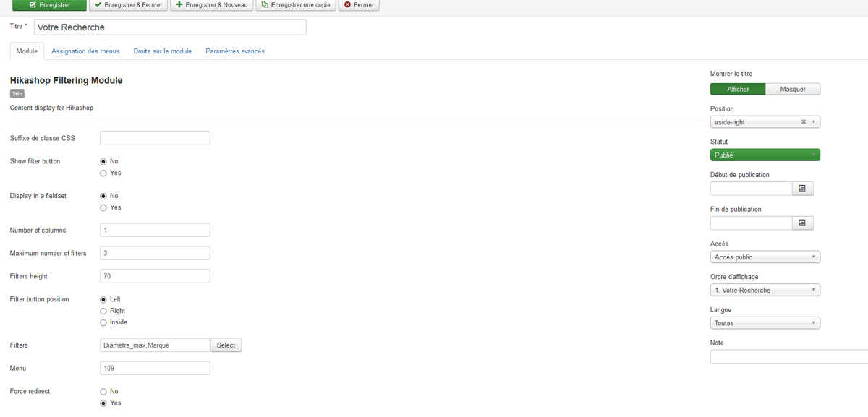Choose Right for Filter button position

[x=103, y=311]
